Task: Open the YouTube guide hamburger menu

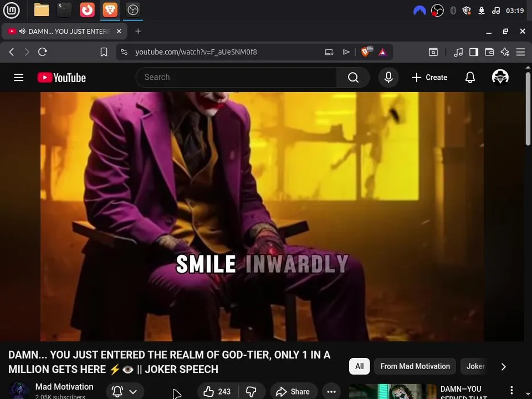Action: pos(19,78)
